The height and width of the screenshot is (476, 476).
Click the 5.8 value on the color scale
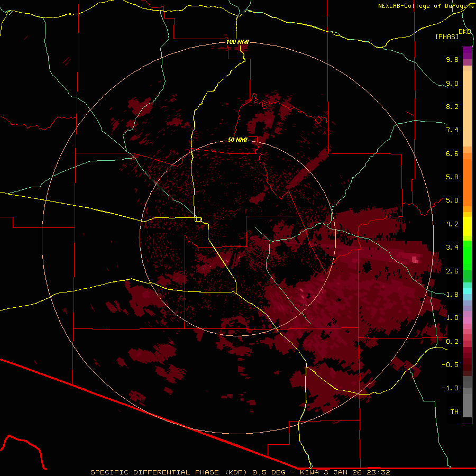(x=452, y=177)
